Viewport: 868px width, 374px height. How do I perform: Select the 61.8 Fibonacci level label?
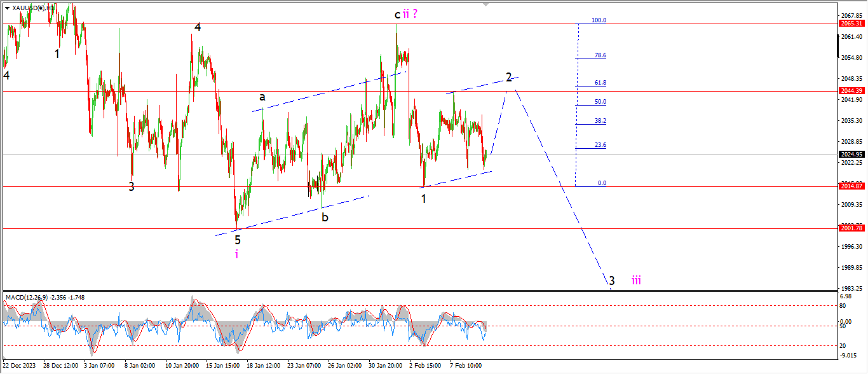pos(600,83)
